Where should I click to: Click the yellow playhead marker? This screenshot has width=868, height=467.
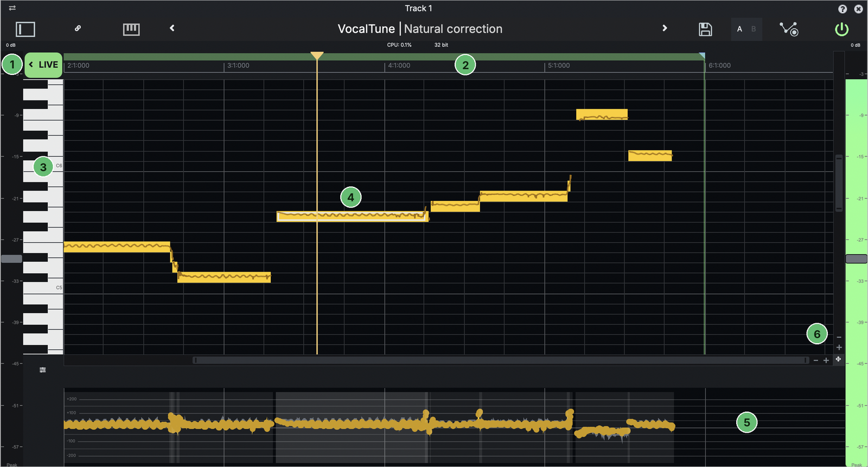point(317,55)
